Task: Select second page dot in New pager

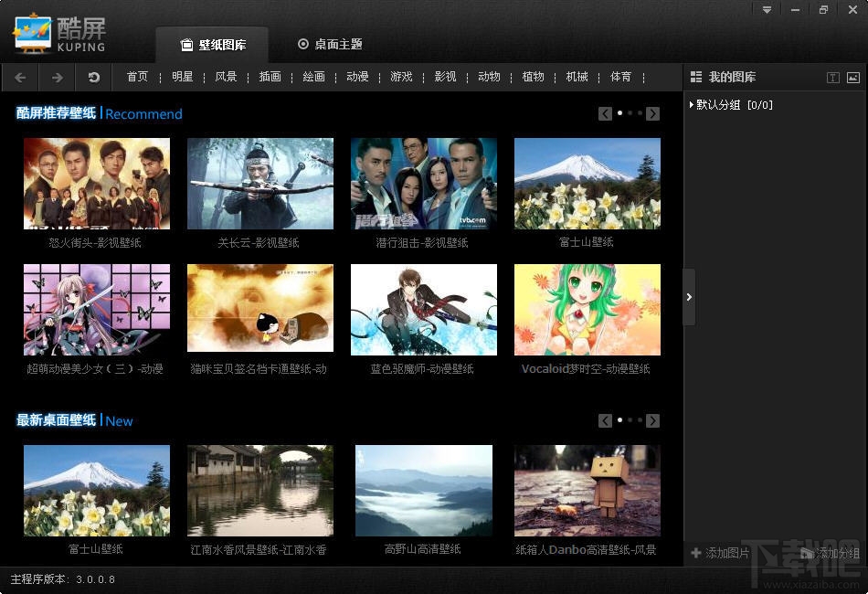Action: 630,420
